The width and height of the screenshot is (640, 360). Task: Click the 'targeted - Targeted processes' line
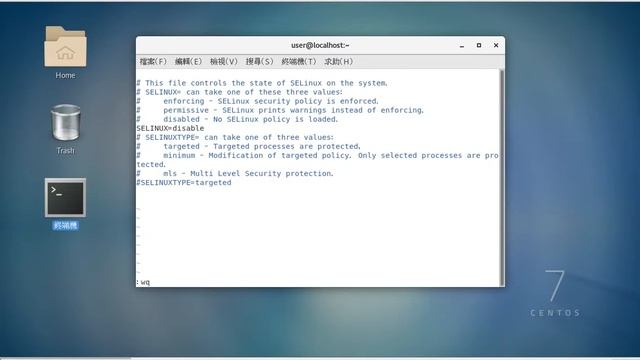[249, 146]
